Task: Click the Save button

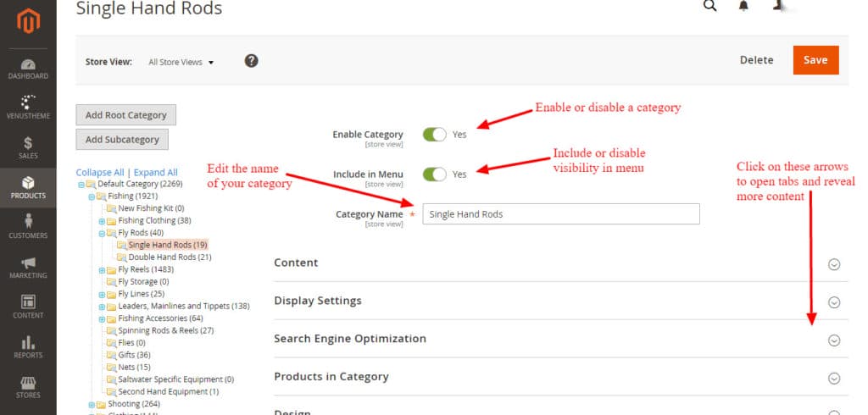Action: click(815, 60)
